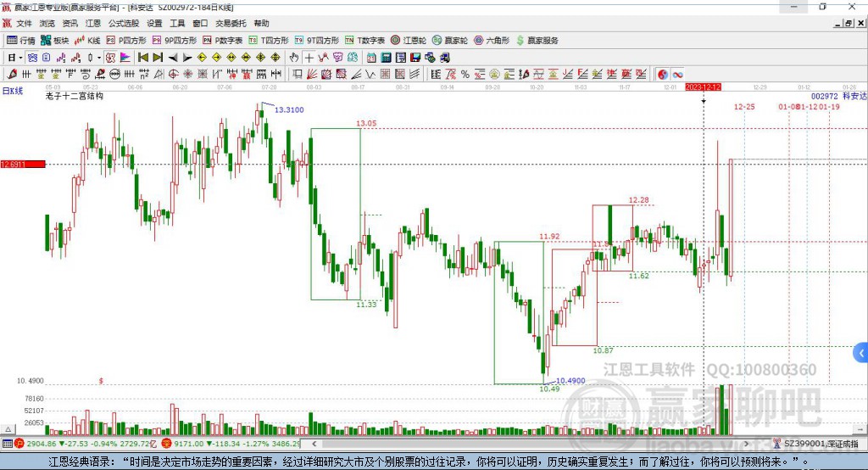Click the Gann fan lines icon
This screenshot has height=470, width=868.
[x=312, y=75]
